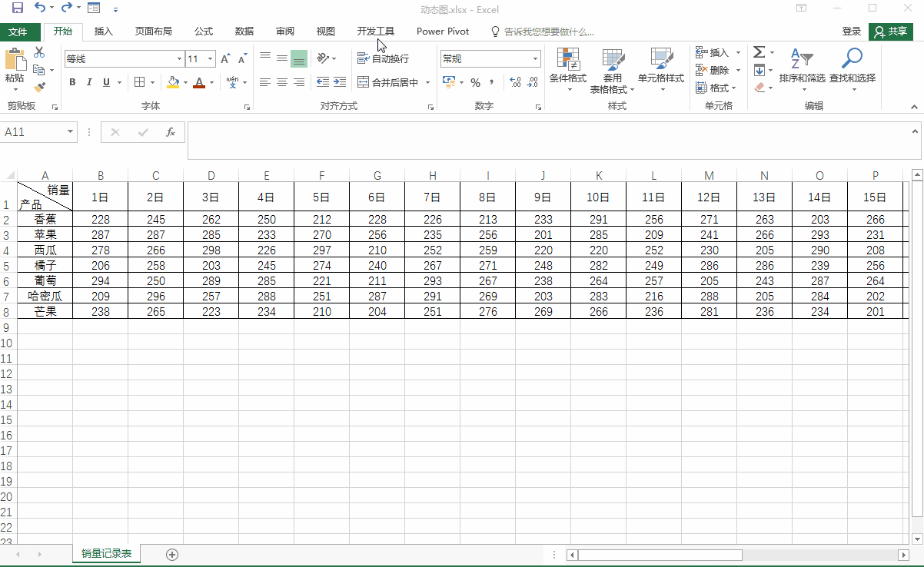Toggle Bold formatting
This screenshot has width=924, height=567.
tap(72, 82)
